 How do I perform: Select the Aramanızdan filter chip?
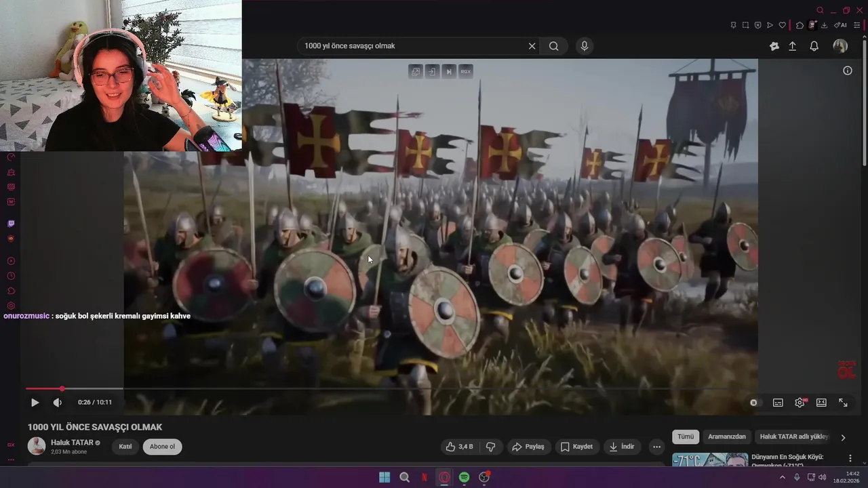pos(727,437)
